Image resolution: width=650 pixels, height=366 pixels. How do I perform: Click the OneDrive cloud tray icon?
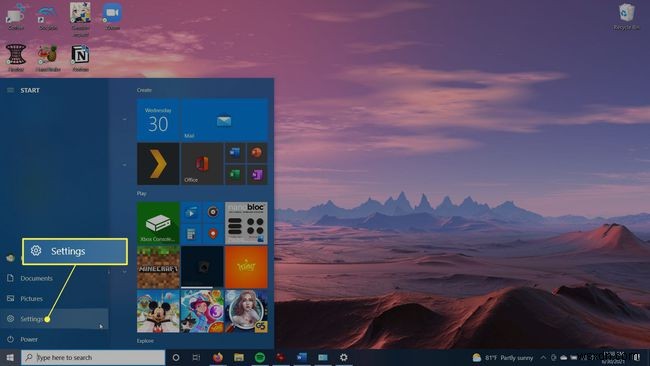click(x=563, y=357)
